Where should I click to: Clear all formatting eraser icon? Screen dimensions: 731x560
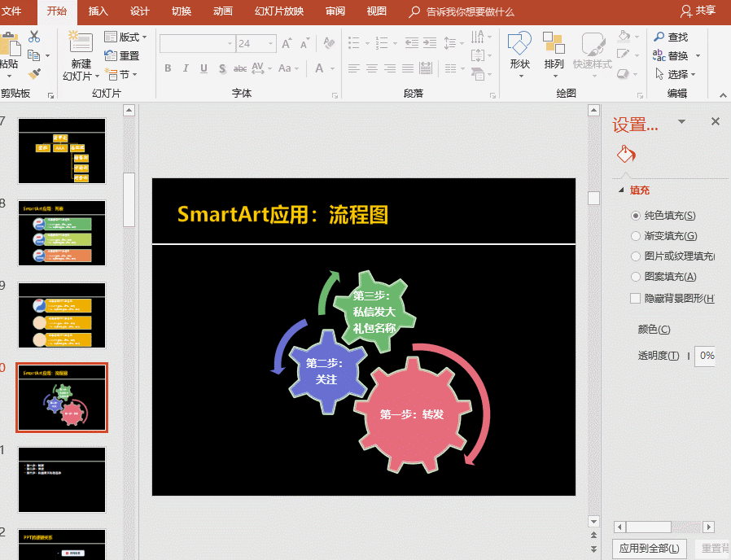coord(329,43)
